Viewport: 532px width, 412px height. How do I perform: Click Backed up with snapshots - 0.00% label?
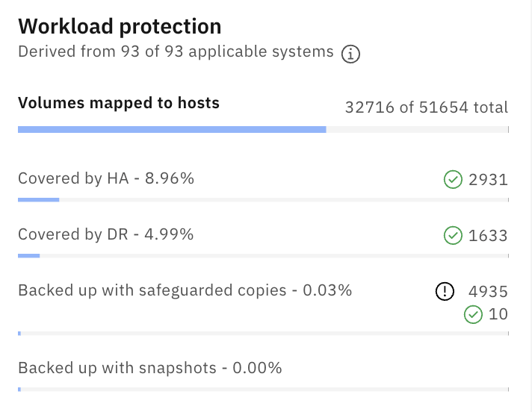(x=150, y=368)
